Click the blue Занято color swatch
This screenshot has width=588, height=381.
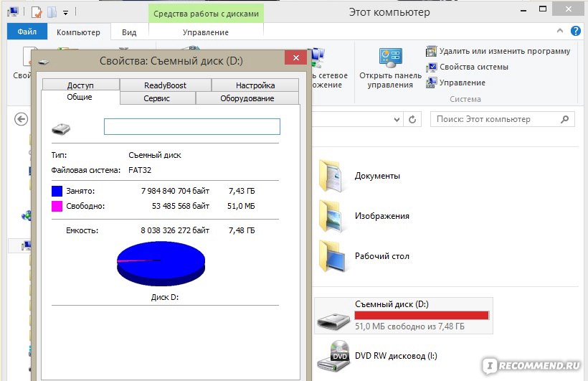57,191
